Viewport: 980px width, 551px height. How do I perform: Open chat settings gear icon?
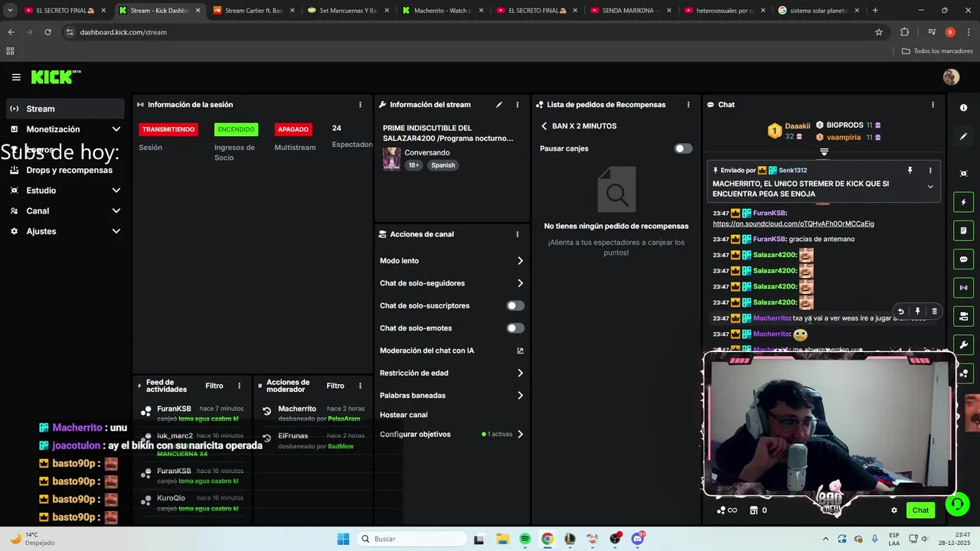tap(893, 510)
